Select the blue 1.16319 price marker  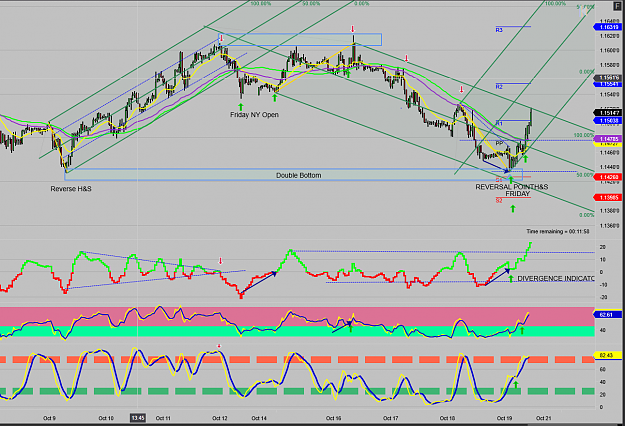pyautogui.click(x=609, y=27)
